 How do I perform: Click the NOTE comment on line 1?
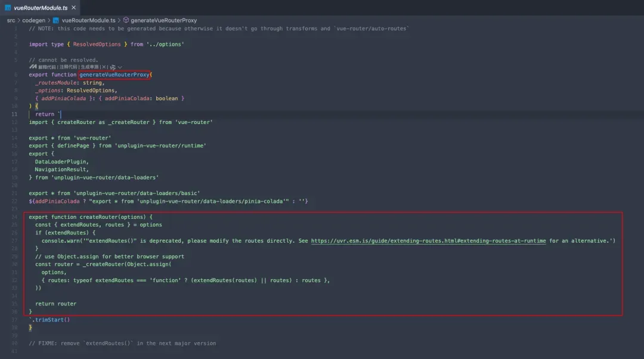(x=219, y=29)
